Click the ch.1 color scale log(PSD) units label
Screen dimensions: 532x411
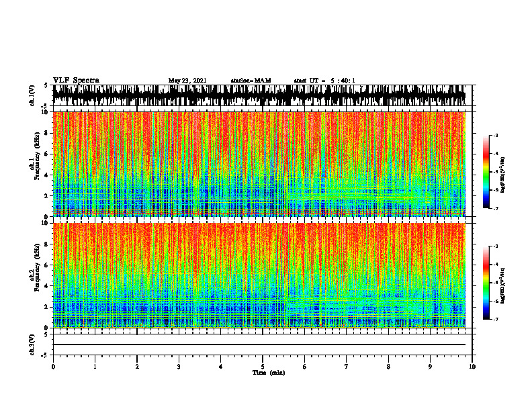(x=503, y=175)
